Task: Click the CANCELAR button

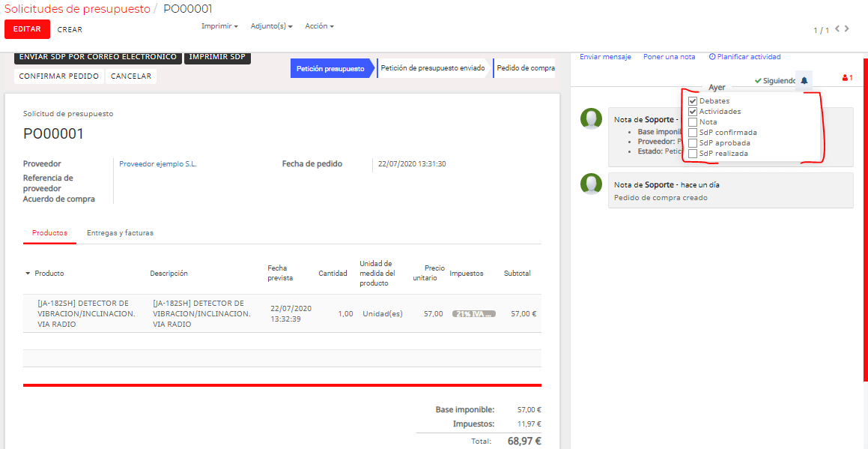Action: (x=131, y=76)
